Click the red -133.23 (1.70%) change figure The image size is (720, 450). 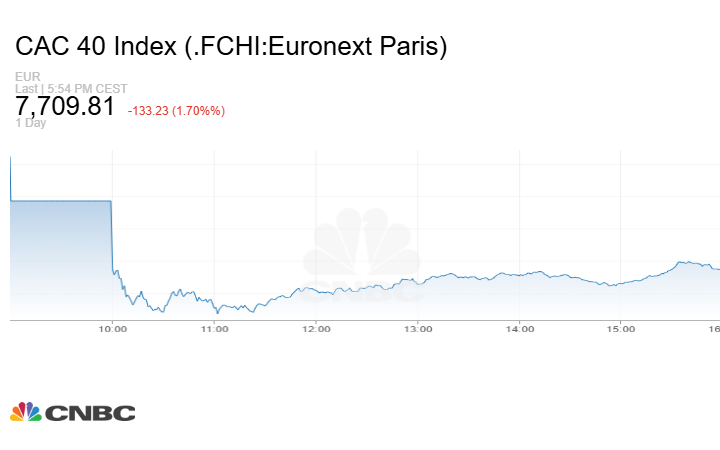click(176, 111)
